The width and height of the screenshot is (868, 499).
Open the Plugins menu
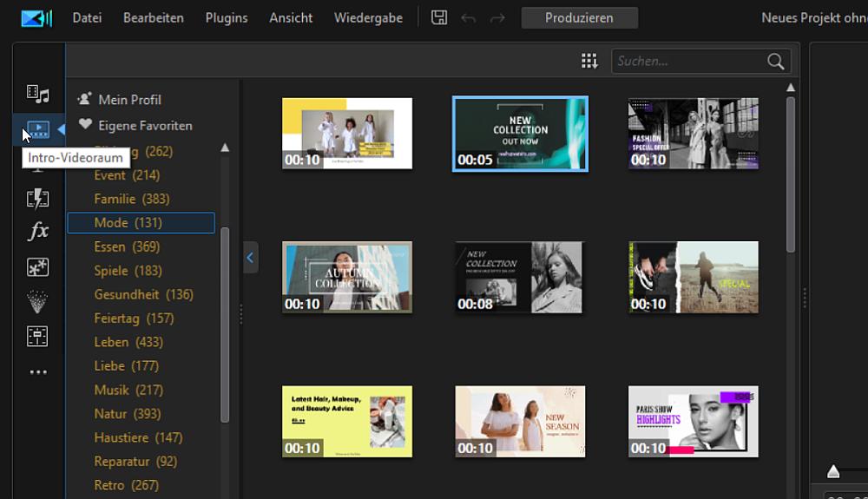(x=227, y=18)
